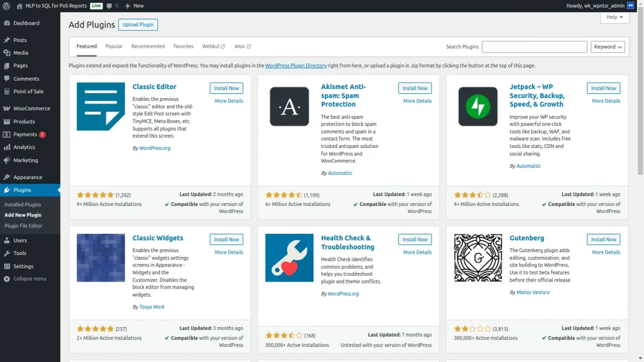This screenshot has width=644, height=362.
Task: Click the user avatar in admin bar
Action: pyautogui.click(x=631, y=6)
